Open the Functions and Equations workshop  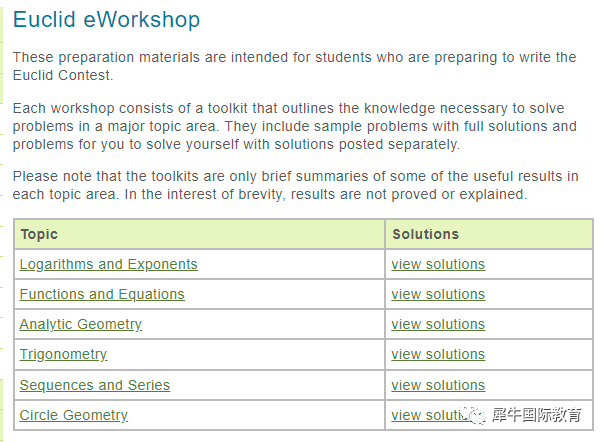pos(102,294)
